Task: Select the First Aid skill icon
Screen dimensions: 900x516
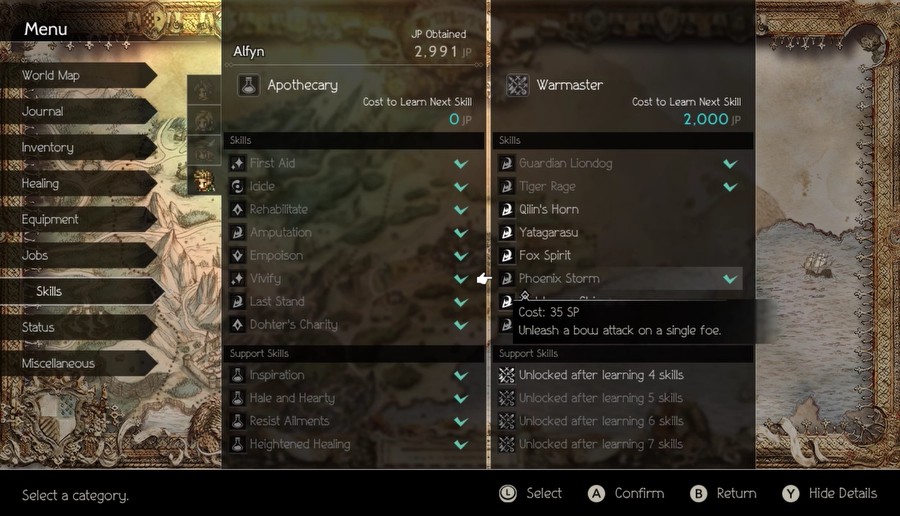Action: coord(237,164)
